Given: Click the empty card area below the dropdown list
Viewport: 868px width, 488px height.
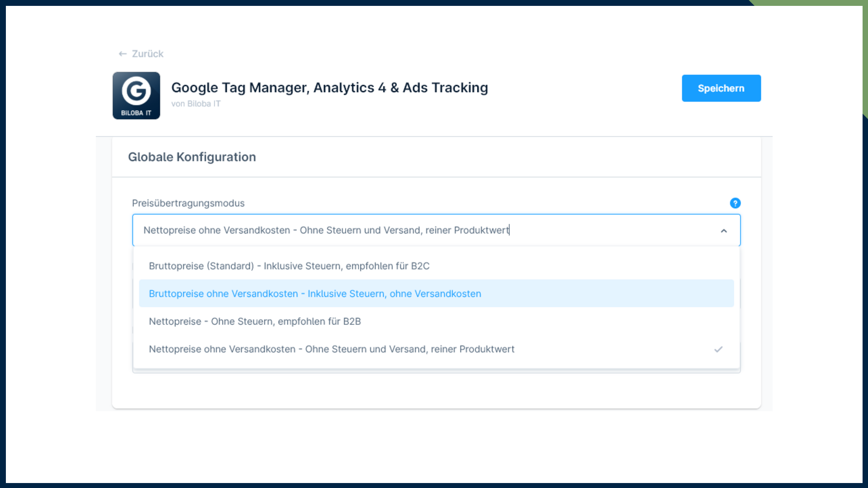Looking at the screenshot, I should tap(436, 391).
